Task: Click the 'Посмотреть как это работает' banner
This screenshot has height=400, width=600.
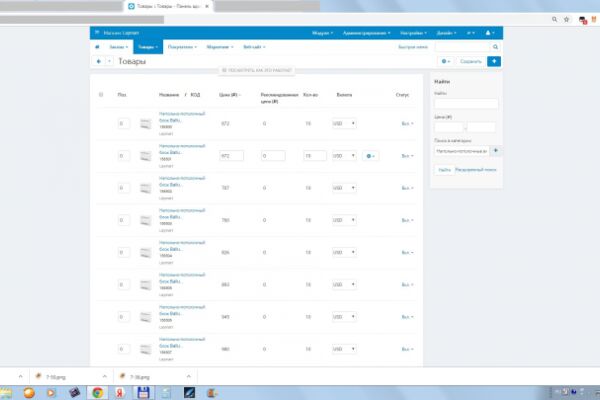Action: click(257, 70)
